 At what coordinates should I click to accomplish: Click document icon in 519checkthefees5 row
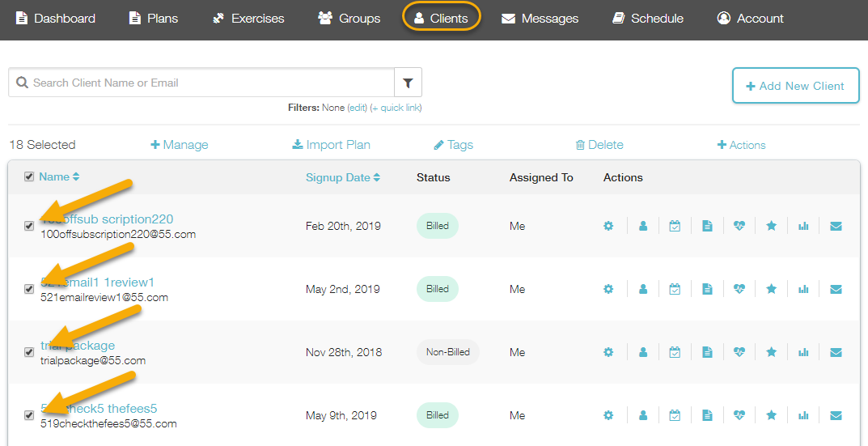click(x=707, y=416)
